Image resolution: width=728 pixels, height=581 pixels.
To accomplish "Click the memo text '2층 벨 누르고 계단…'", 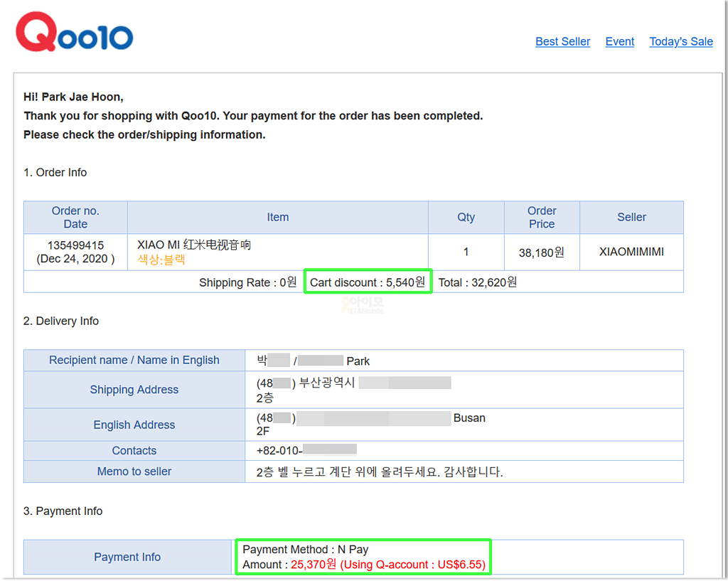I will point(380,472).
